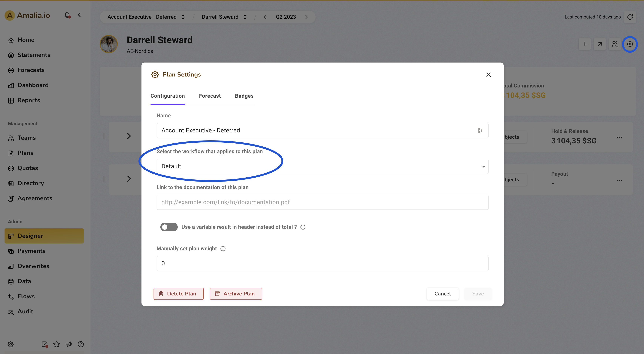Open the external link arrow icon
Viewport: 644px width, 354px height.
coord(599,44)
